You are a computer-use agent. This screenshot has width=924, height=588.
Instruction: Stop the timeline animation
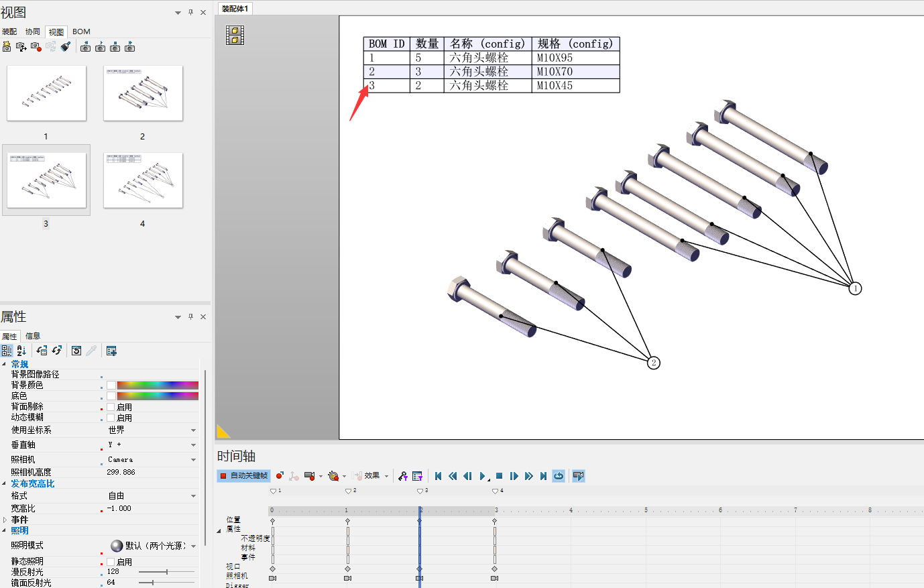[499, 476]
